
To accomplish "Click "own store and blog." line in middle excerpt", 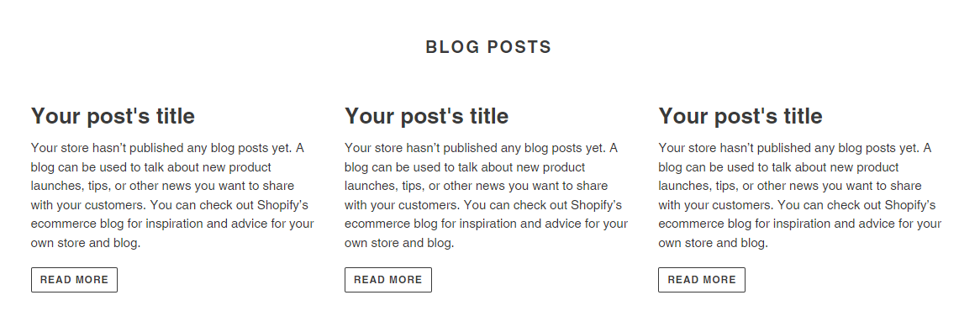I will tap(399, 243).
